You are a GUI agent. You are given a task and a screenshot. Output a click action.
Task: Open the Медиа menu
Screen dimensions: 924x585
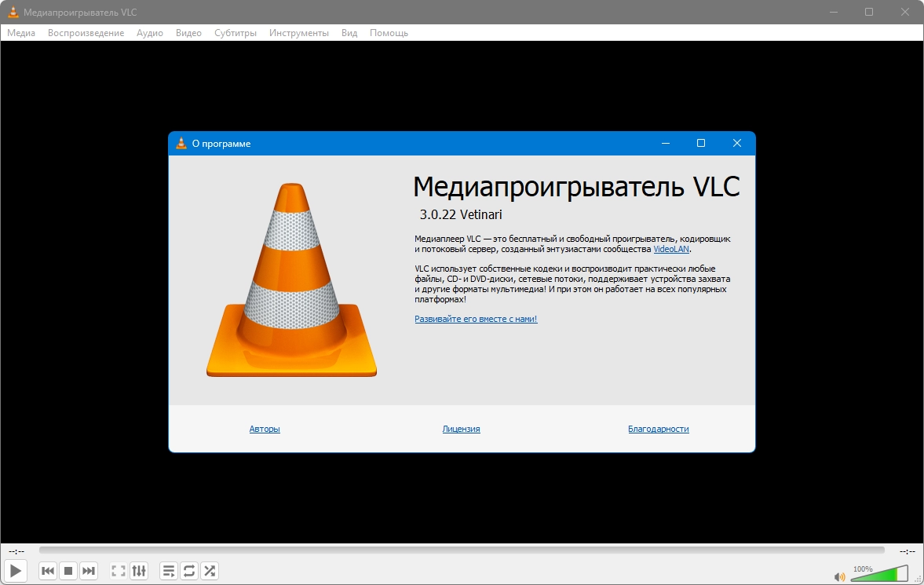click(21, 33)
